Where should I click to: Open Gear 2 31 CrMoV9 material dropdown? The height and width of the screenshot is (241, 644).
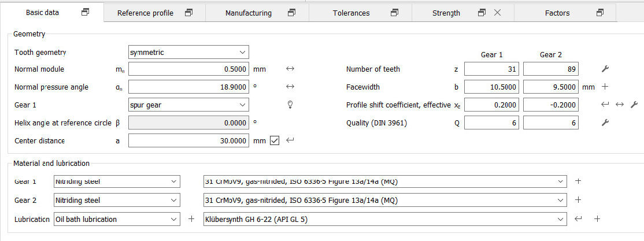(385, 201)
